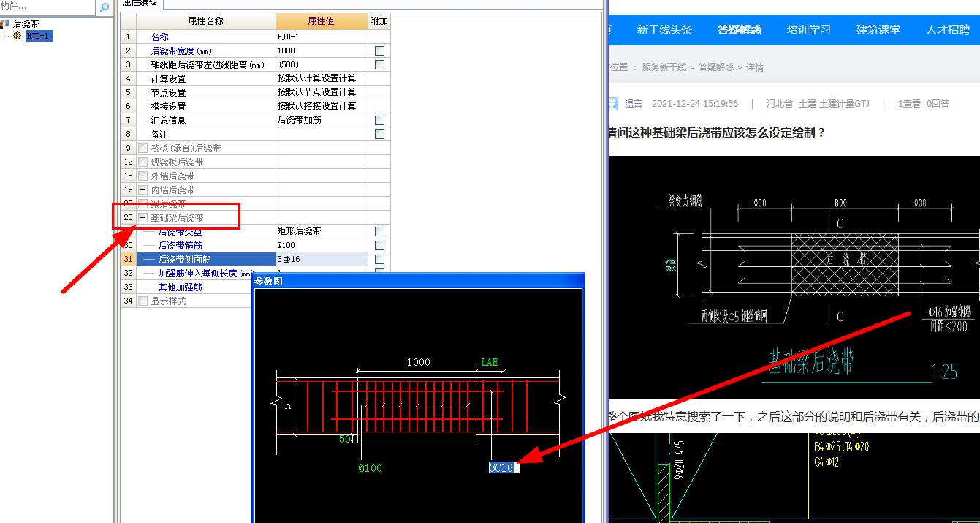Open the author 温言 profile link
This screenshot has width=980, height=523.
(634, 104)
